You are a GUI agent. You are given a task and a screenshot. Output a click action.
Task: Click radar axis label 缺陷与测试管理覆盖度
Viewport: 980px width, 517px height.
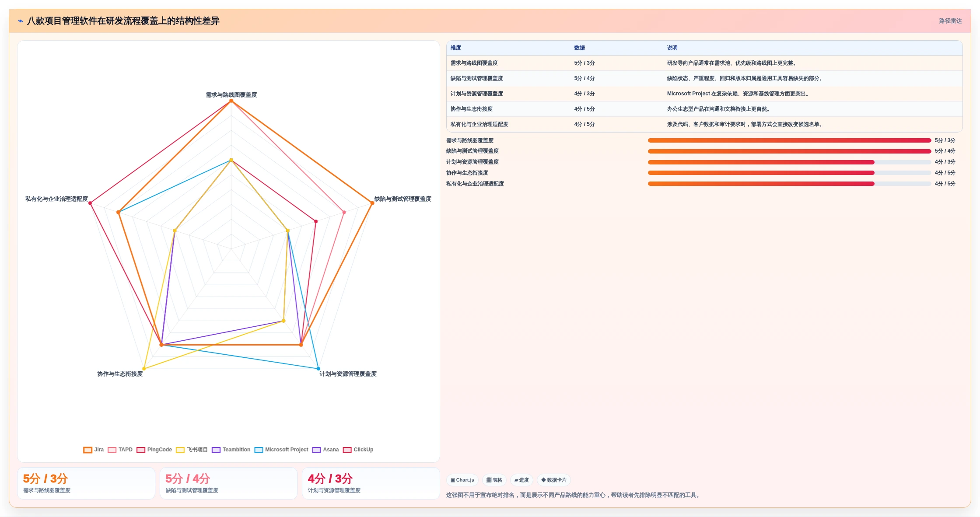click(402, 199)
